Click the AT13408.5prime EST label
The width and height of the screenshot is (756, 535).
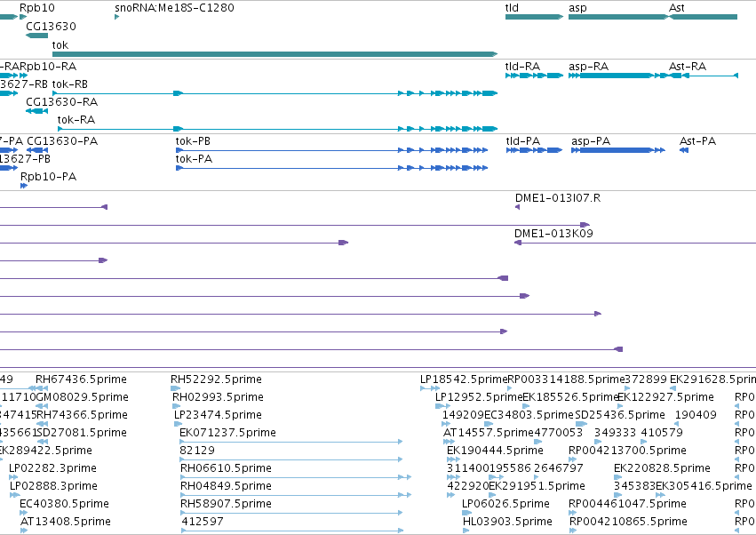pyautogui.click(x=66, y=522)
